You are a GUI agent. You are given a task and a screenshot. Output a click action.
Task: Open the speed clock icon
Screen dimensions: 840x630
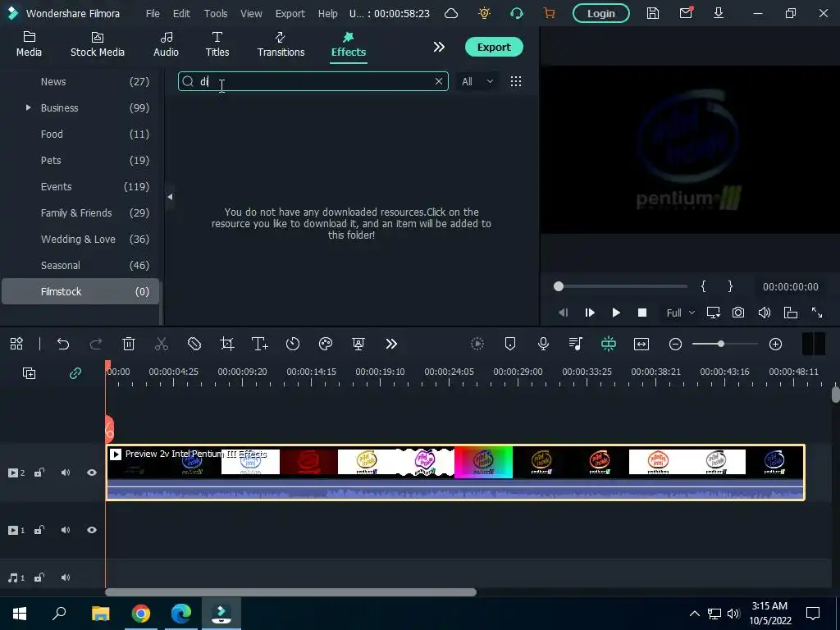tap(293, 344)
